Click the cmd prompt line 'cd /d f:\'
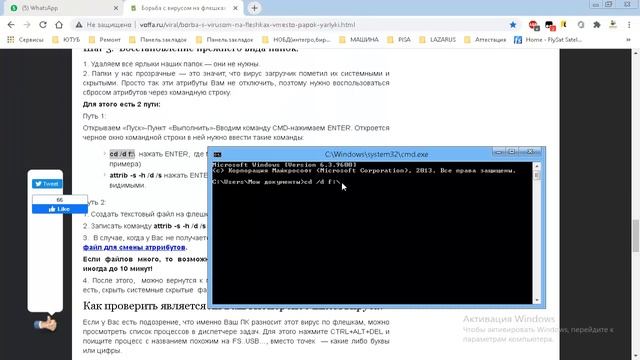This screenshot has height=360, width=640. 276,182
